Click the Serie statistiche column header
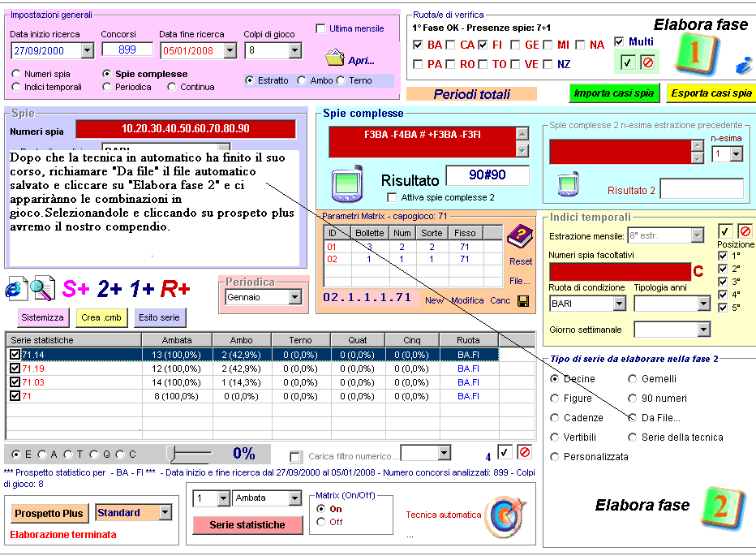Viewport: 756px width, 556px height. (x=74, y=340)
